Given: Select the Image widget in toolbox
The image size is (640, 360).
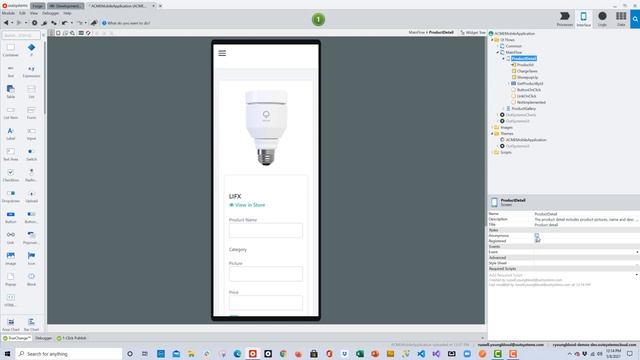Looking at the screenshot, I should tap(11, 259).
